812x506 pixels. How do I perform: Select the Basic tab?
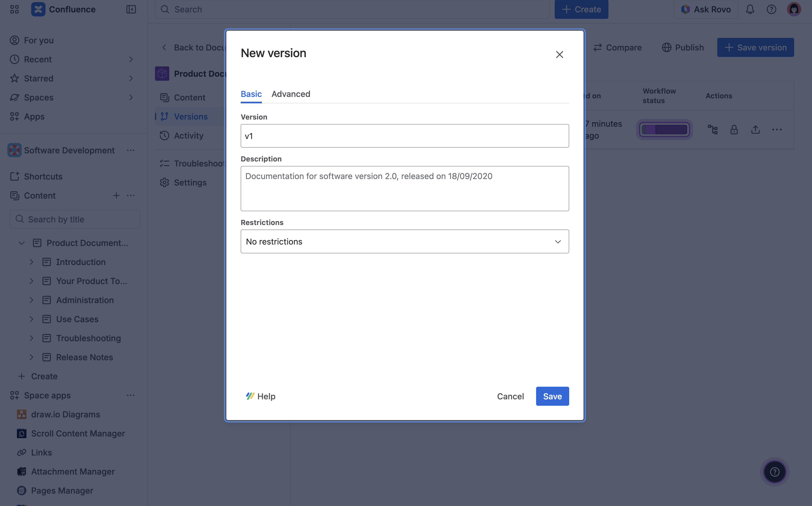[x=251, y=94]
